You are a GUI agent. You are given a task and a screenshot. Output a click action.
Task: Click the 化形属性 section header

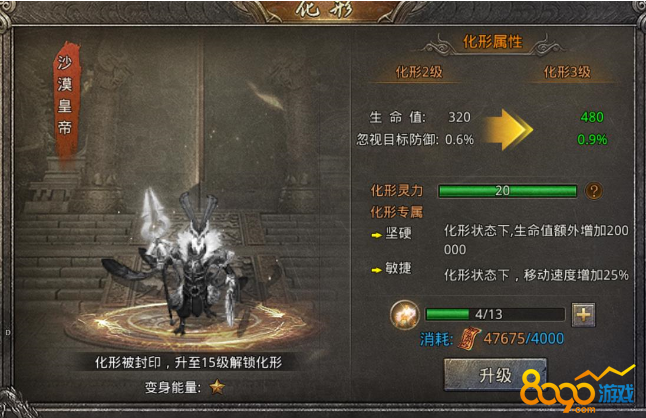coord(492,42)
